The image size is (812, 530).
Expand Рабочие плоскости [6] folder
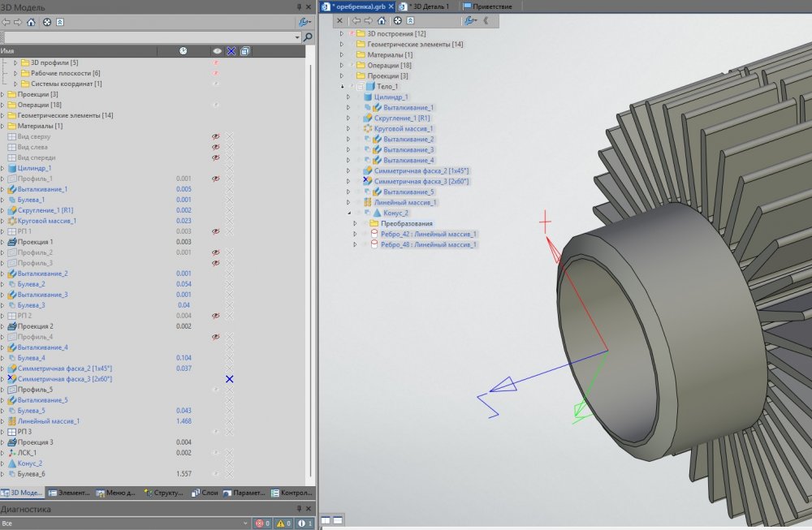click(x=15, y=73)
